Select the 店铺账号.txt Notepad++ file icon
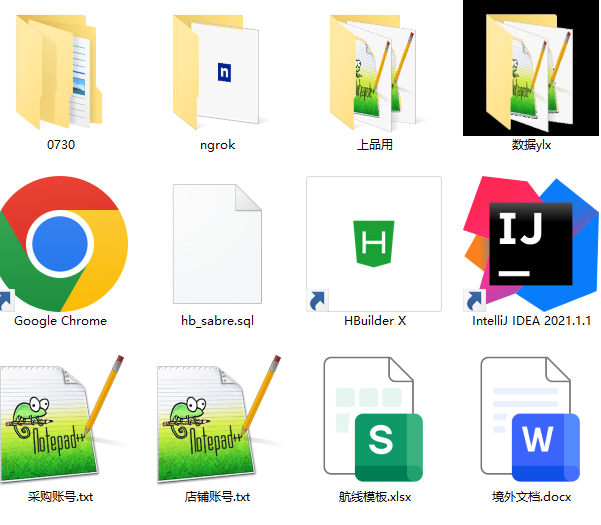This screenshot has height=525, width=601. coord(219,418)
